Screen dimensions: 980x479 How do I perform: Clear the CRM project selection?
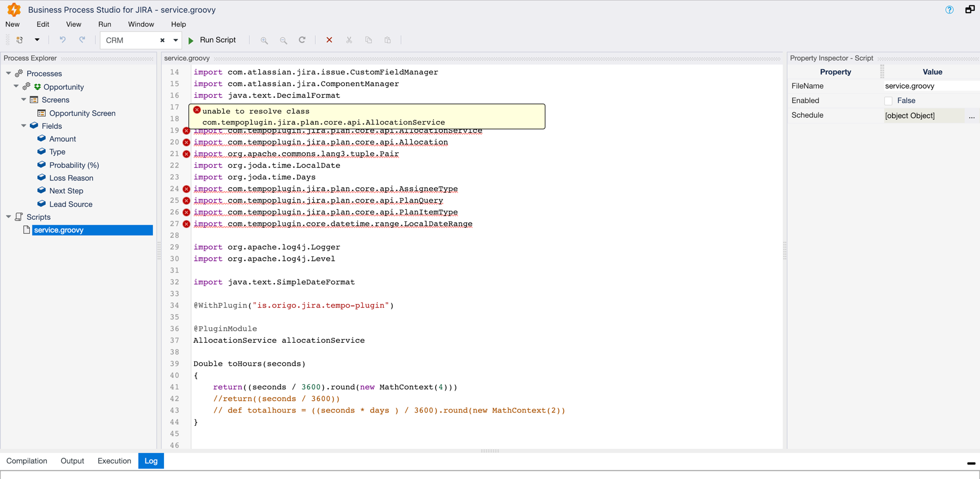(162, 40)
